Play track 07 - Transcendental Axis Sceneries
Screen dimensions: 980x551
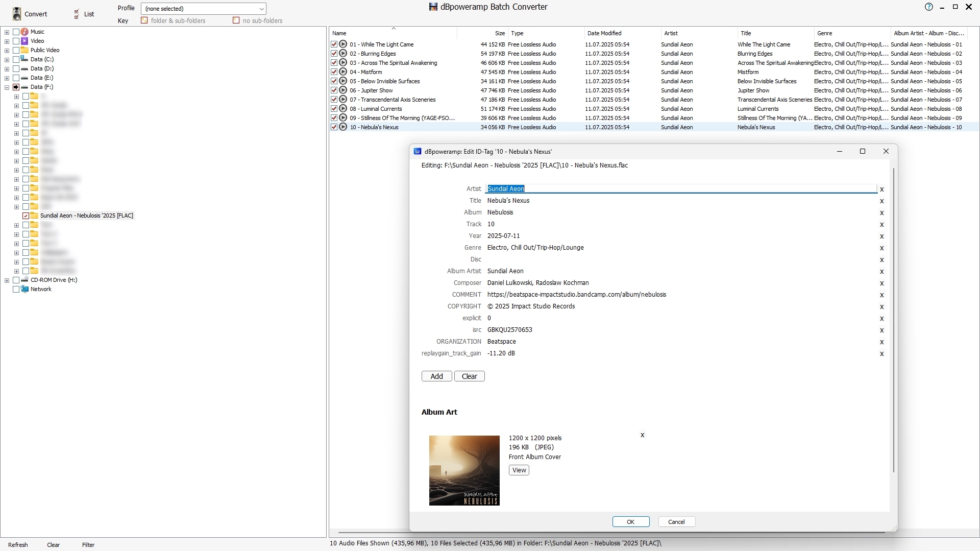[344, 100]
